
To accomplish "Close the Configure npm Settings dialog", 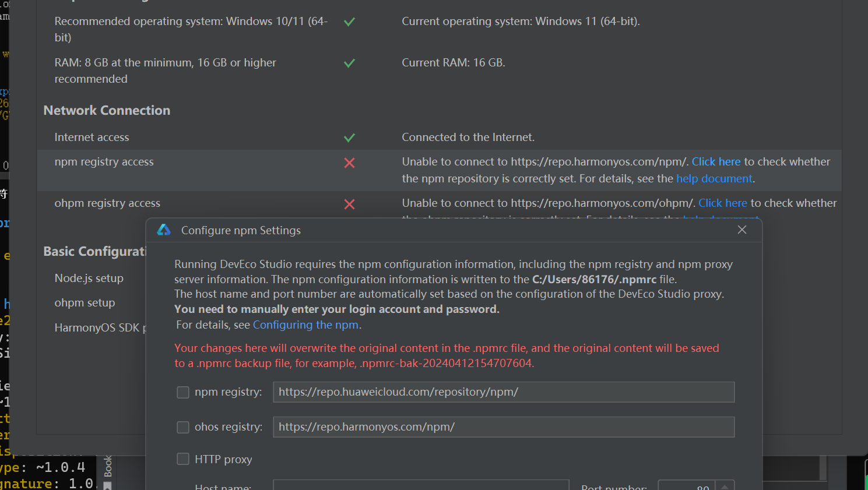I will tap(742, 230).
